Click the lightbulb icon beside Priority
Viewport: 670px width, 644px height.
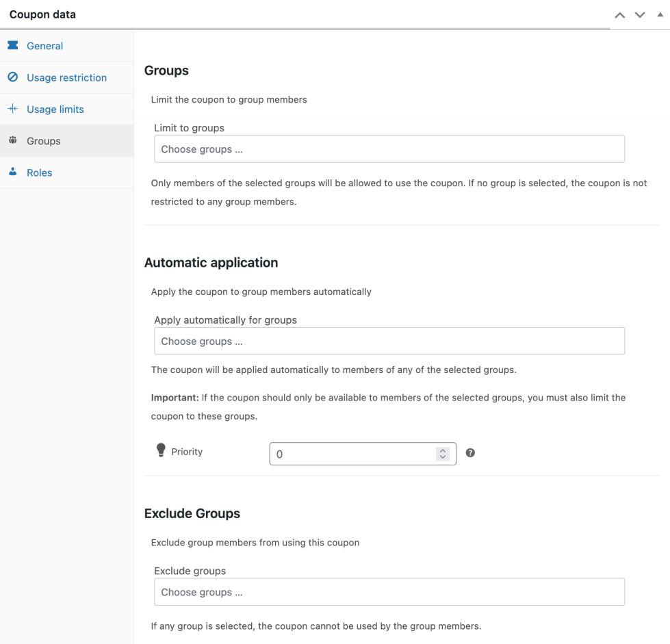click(161, 450)
